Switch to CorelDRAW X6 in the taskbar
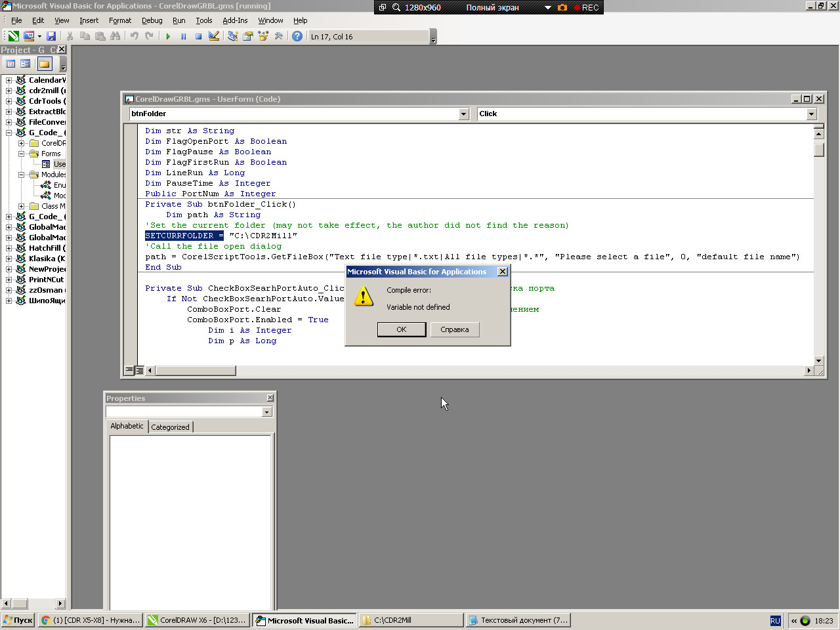The width and height of the screenshot is (840, 630). (197, 620)
